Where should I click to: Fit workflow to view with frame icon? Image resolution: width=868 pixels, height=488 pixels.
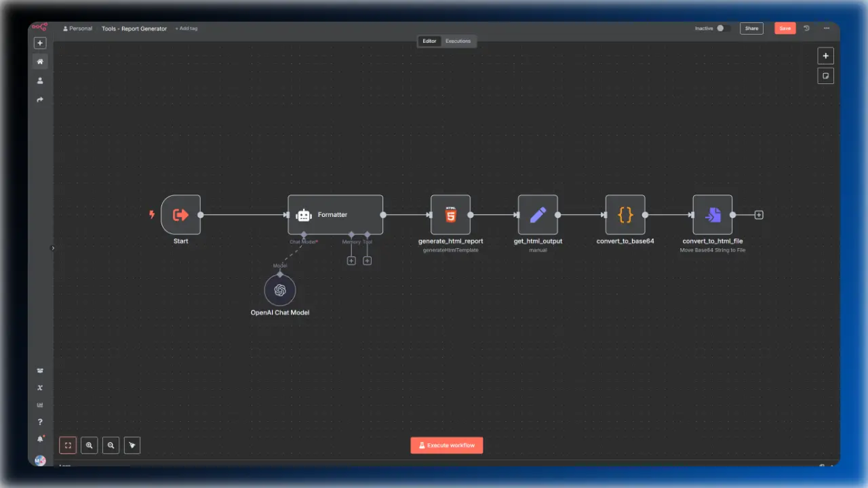coord(68,445)
